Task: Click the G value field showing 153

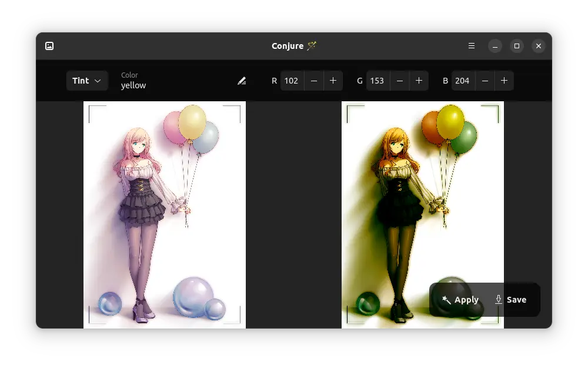Action: [x=377, y=81]
